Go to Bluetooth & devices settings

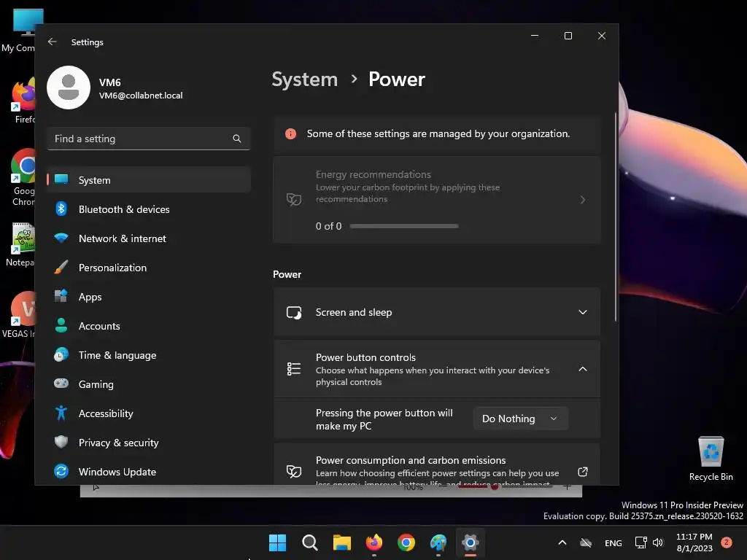click(x=149, y=209)
